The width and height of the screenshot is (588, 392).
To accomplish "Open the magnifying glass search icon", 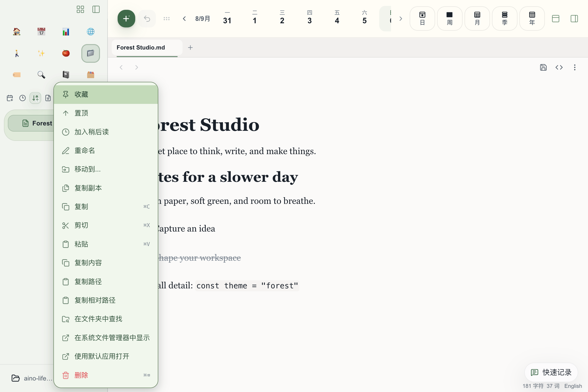I will coord(41,75).
